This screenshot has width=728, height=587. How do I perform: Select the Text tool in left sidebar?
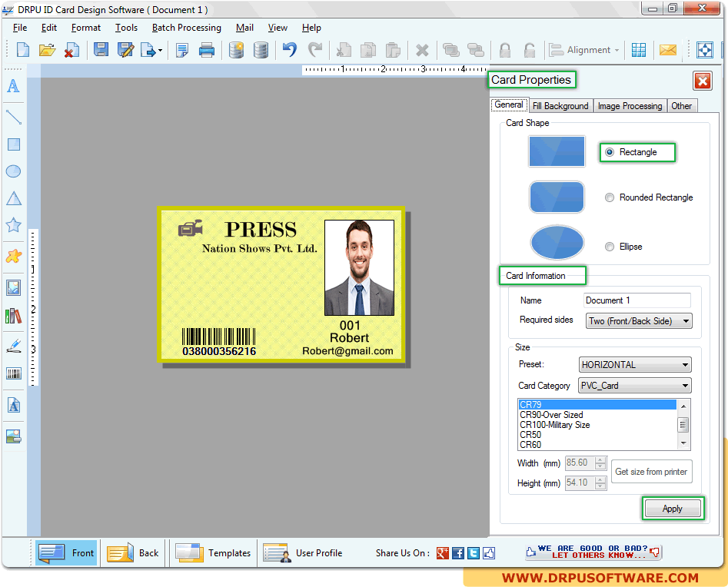13,86
